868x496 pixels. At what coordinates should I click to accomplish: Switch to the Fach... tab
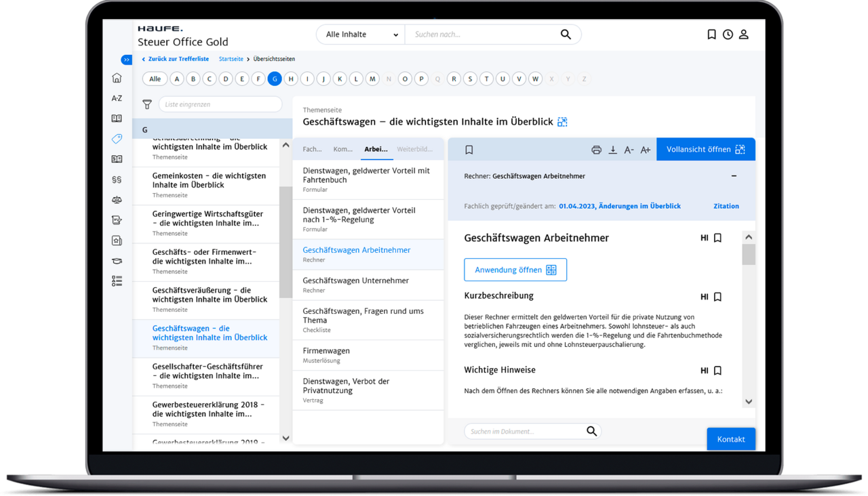[312, 149]
